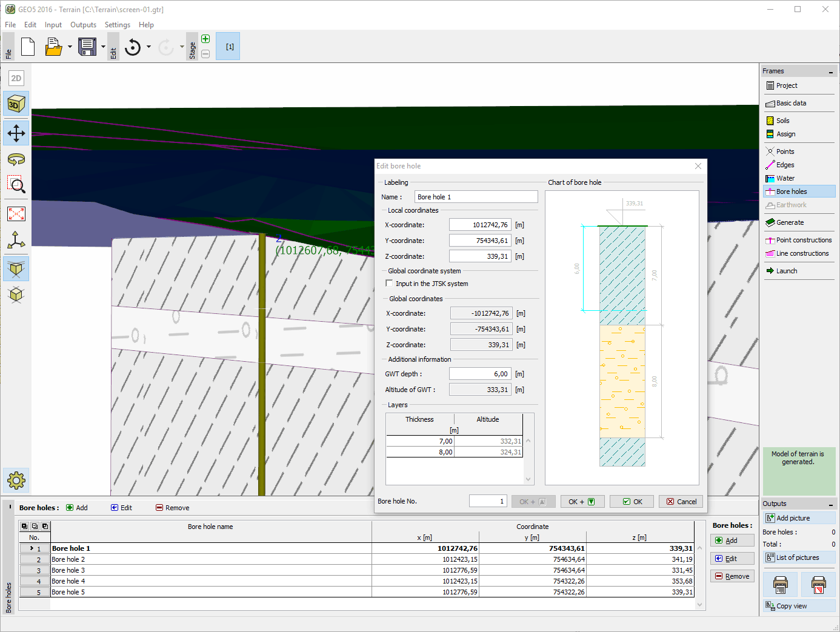Switch to the 2D view mode
Screen dimensions: 840x632
[x=16, y=78]
